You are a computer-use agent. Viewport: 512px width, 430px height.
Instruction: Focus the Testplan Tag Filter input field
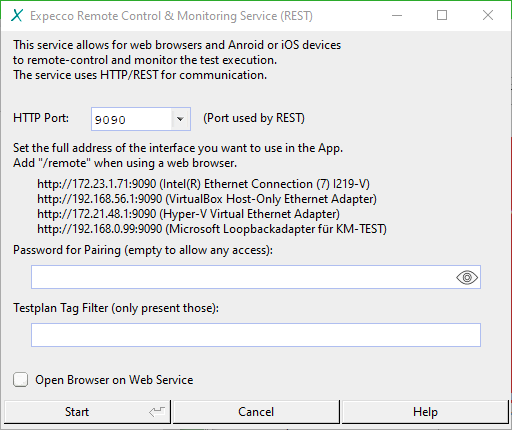point(256,335)
